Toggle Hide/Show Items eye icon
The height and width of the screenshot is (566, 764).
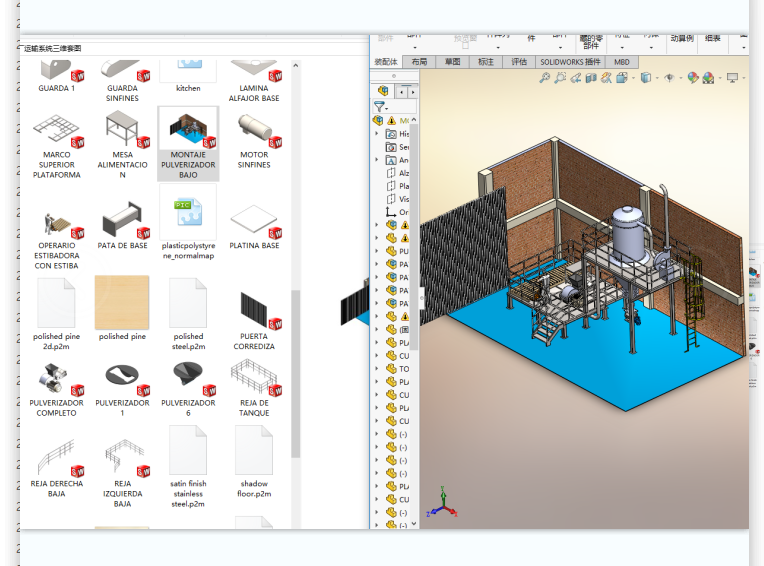tap(669, 78)
